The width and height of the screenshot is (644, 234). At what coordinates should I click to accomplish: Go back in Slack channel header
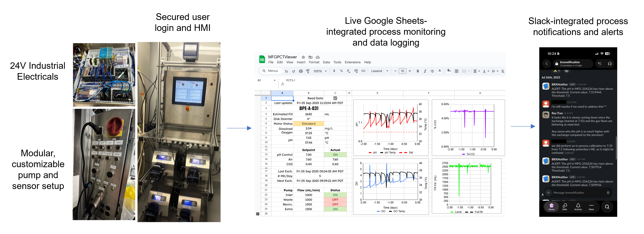[547, 64]
